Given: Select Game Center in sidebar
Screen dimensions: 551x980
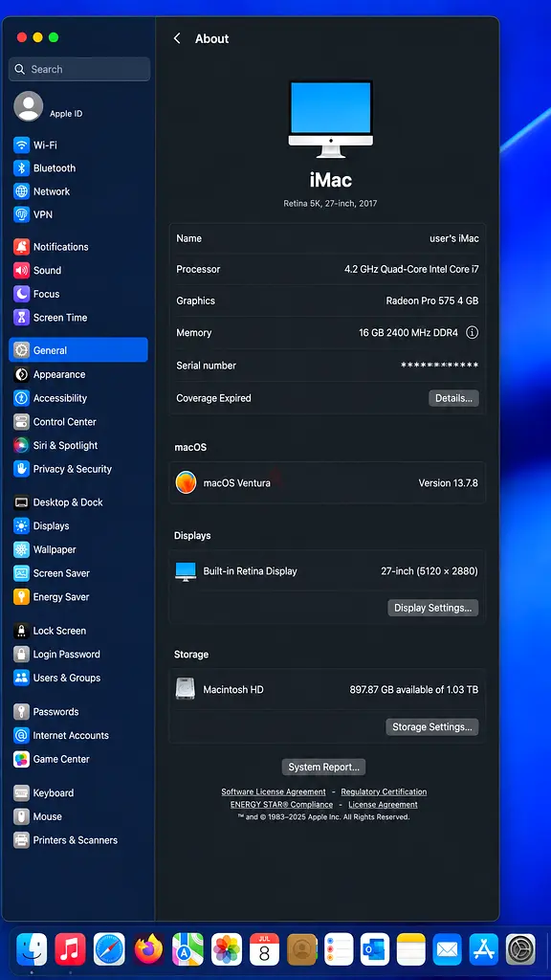Looking at the screenshot, I should click(x=78, y=759).
